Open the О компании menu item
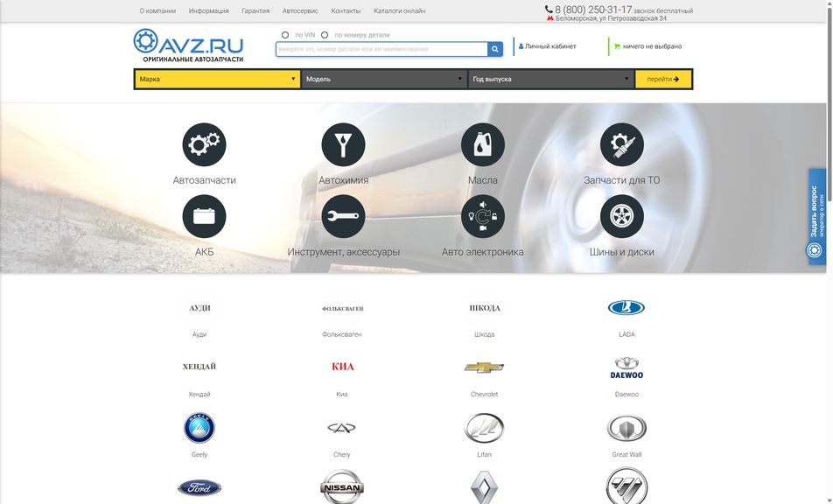833x504 pixels. point(157,10)
